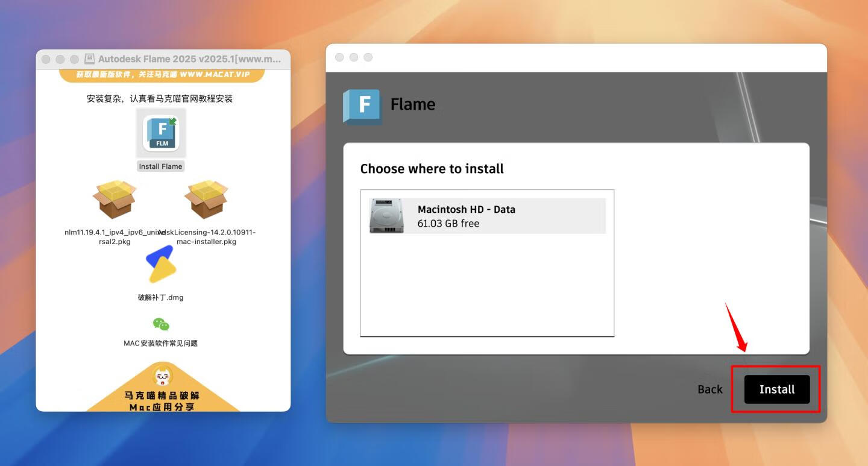The width and height of the screenshot is (868, 466).
Task: Click the Back button
Action: click(709, 389)
